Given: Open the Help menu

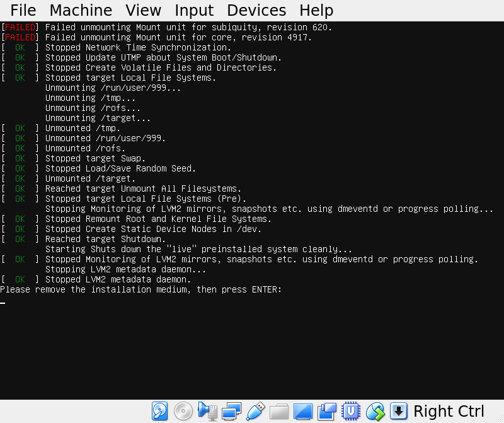Looking at the screenshot, I should (x=316, y=11).
